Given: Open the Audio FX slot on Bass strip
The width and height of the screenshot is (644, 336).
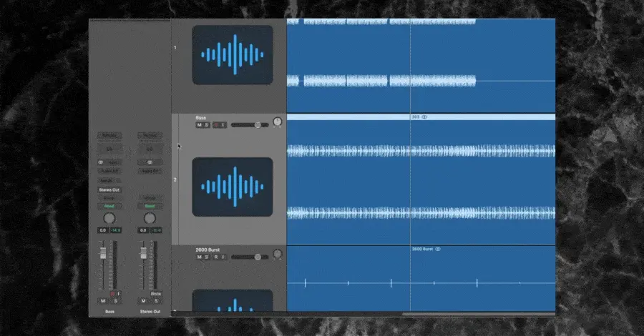Looking at the screenshot, I should (x=109, y=171).
